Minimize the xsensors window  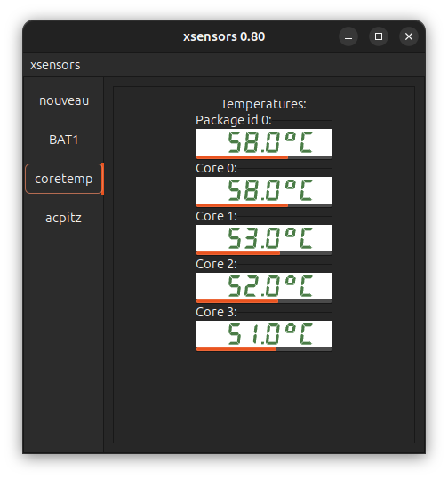click(x=348, y=36)
